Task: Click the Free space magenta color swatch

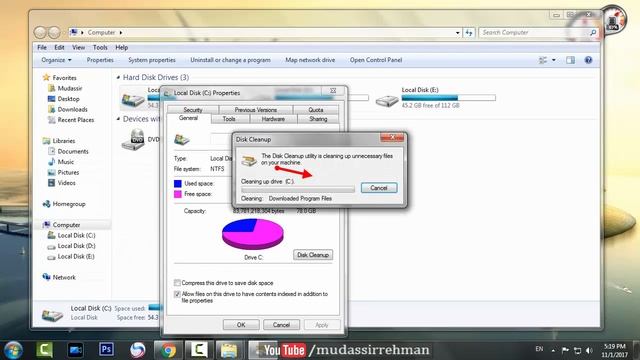Action: (178, 194)
